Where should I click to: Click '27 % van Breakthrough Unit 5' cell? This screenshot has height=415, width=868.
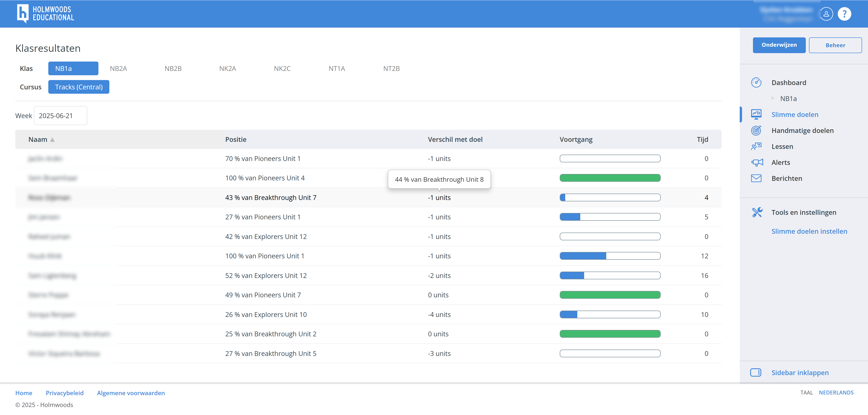[x=271, y=353]
